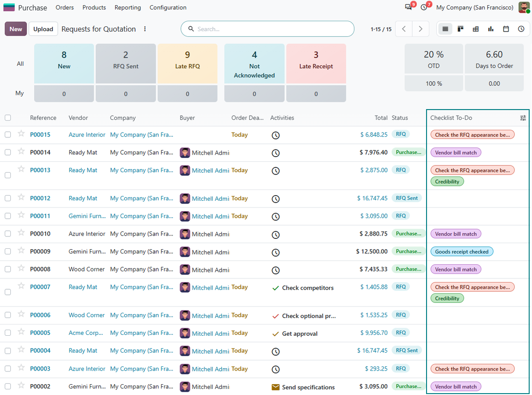Open reference P00012 record
This screenshot has height=395, width=532.
tap(40, 198)
